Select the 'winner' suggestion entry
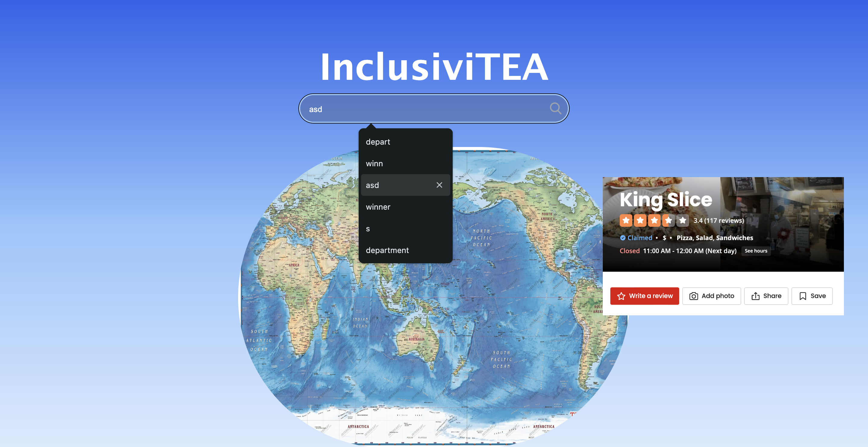This screenshot has width=868, height=447. pos(378,207)
